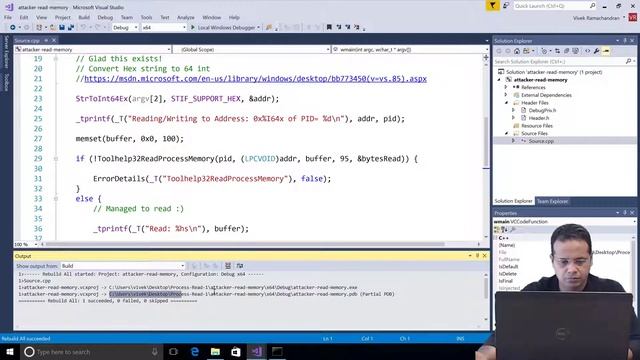Viewport: 640px width, 360px height.
Task: Click the Quick Launch search box
Action: coord(555,6)
